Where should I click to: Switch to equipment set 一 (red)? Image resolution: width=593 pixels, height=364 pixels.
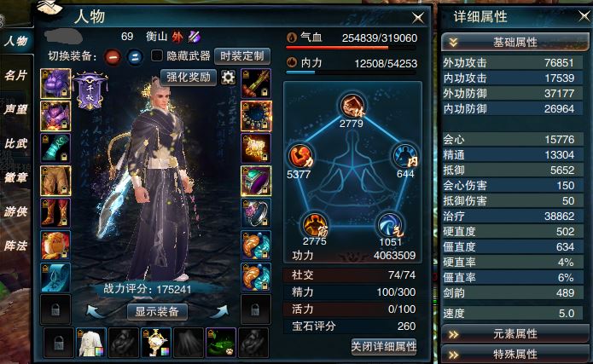[x=113, y=57]
